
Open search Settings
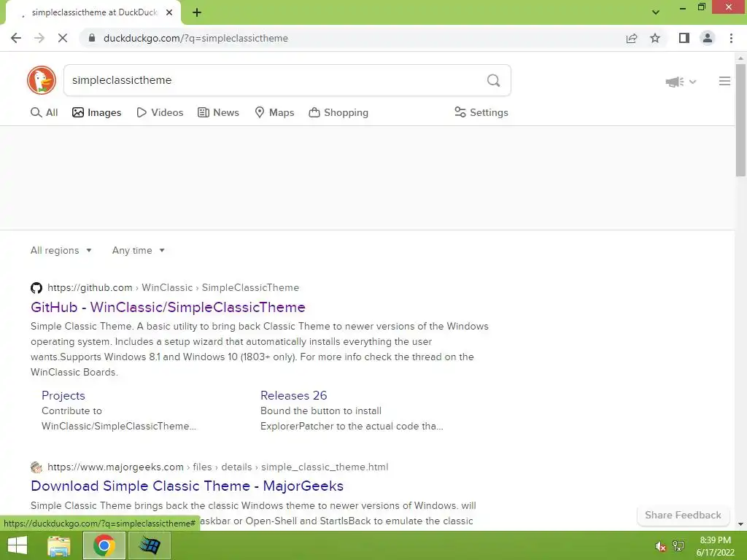pos(481,112)
